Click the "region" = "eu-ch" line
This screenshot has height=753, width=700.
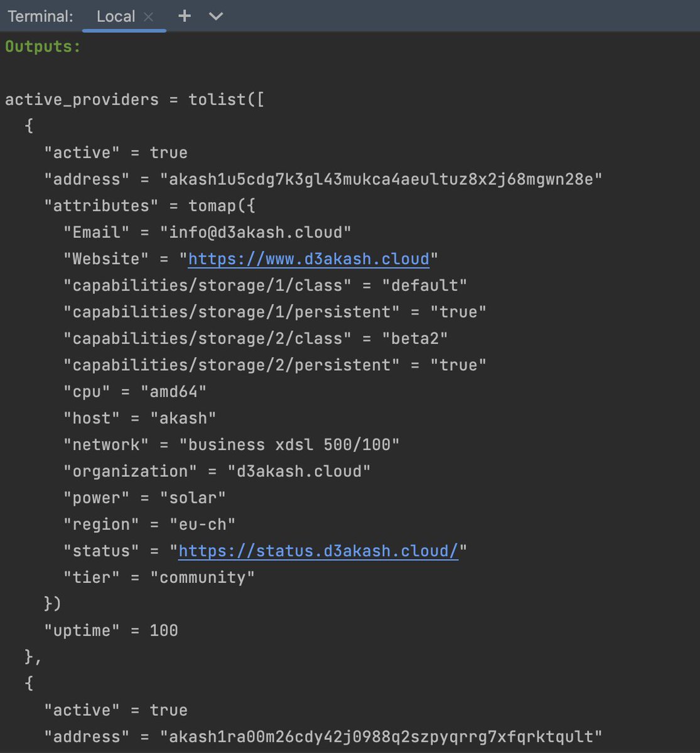click(149, 525)
